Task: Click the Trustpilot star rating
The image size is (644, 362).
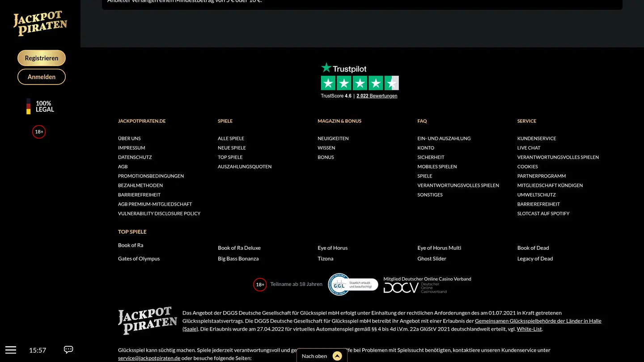Action: tap(360, 83)
